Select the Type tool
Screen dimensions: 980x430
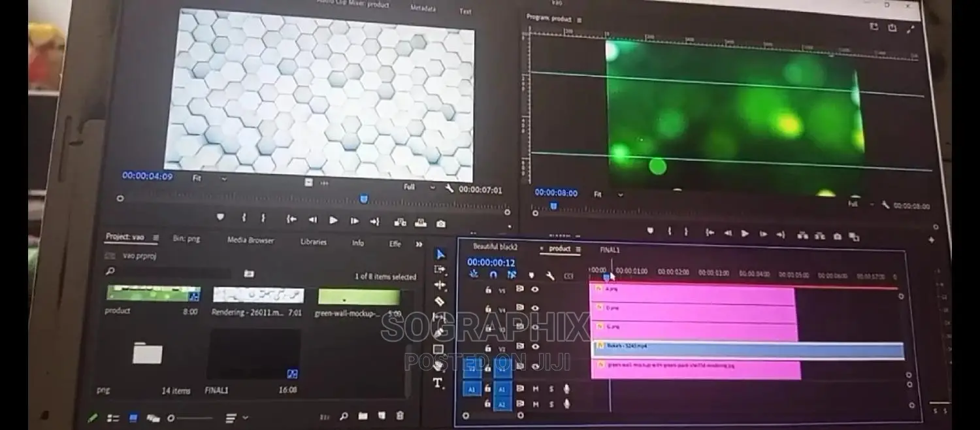pyautogui.click(x=438, y=383)
